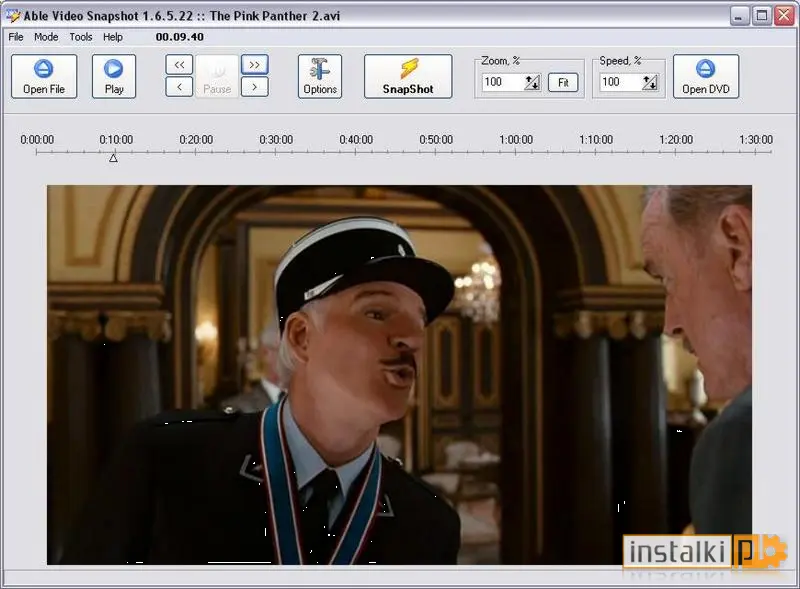Click the Speed percent spinner arrows
Screen dimensions: 800x589
click(650, 82)
